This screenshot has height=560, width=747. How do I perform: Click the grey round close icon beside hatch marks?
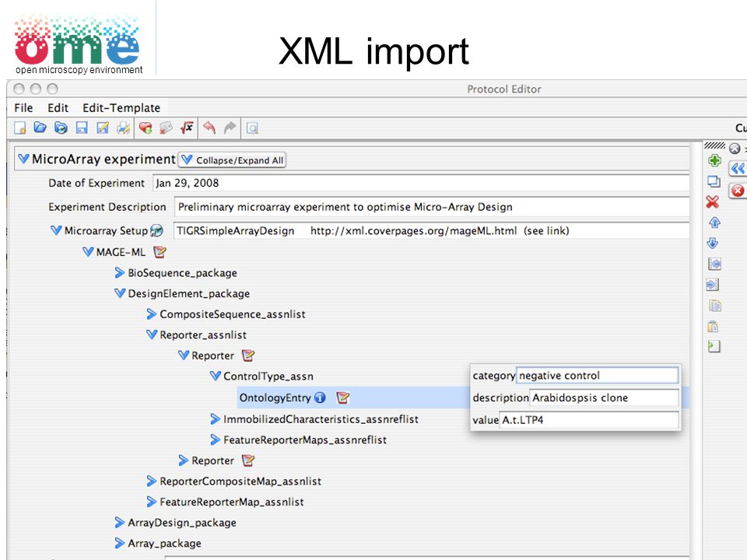point(735,149)
